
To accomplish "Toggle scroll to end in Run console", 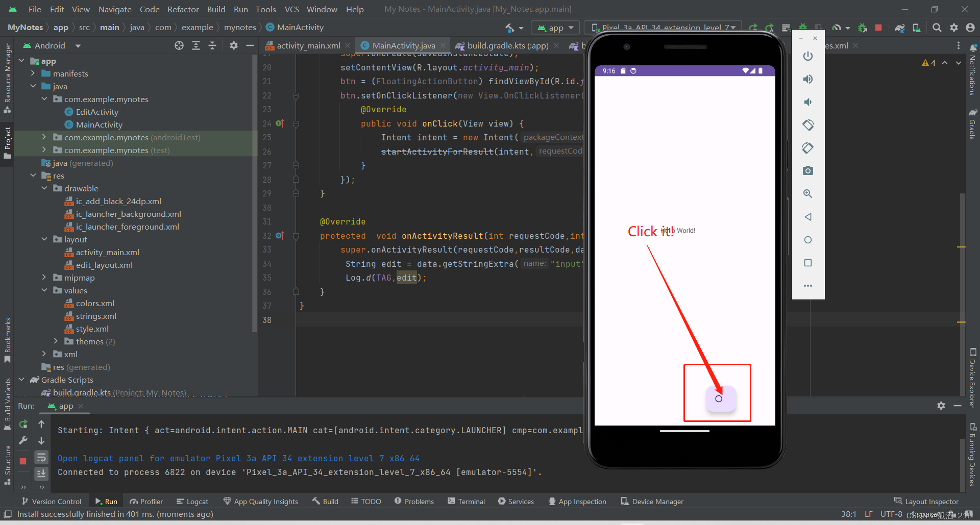I will pyautogui.click(x=41, y=473).
